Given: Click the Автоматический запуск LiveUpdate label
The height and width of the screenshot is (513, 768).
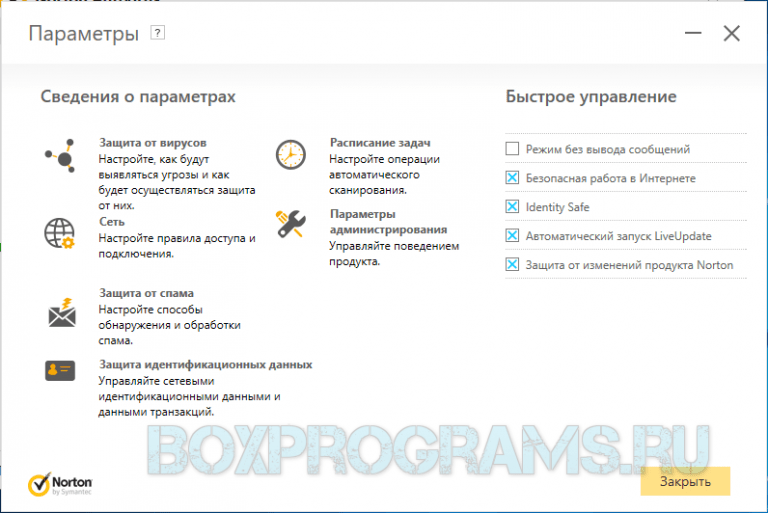Looking at the screenshot, I should (618, 236).
